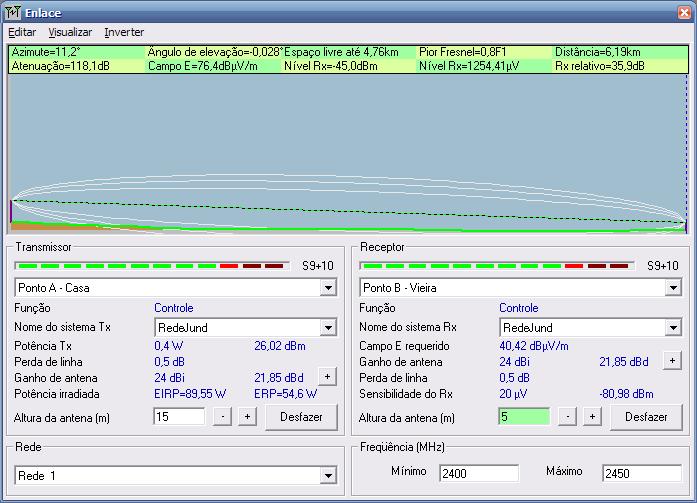The width and height of the screenshot is (697, 503).
Task: Click the Inverter menu item
Action: [x=124, y=32]
